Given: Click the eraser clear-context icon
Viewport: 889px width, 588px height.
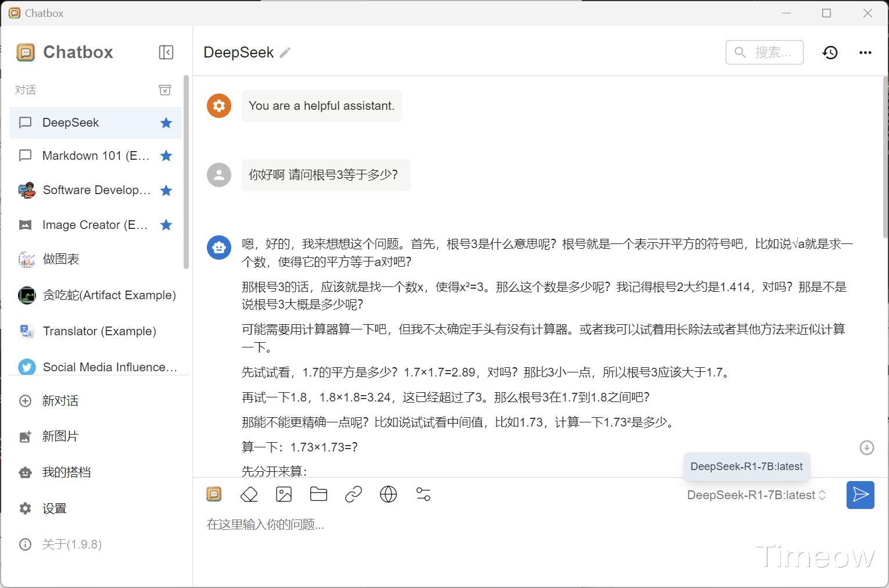Looking at the screenshot, I should coord(249,494).
